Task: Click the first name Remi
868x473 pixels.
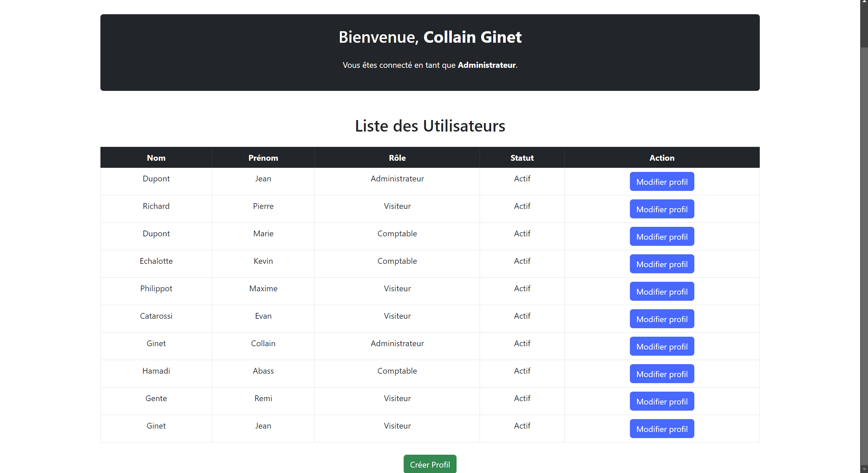Action: pyautogui.click(x=263, y=398)
